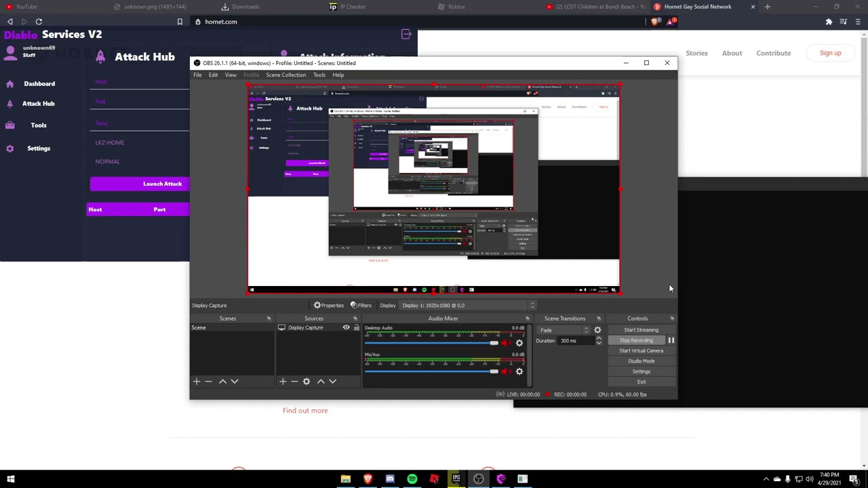
Task: Reload the current browser page
Action: coord(39,22)
